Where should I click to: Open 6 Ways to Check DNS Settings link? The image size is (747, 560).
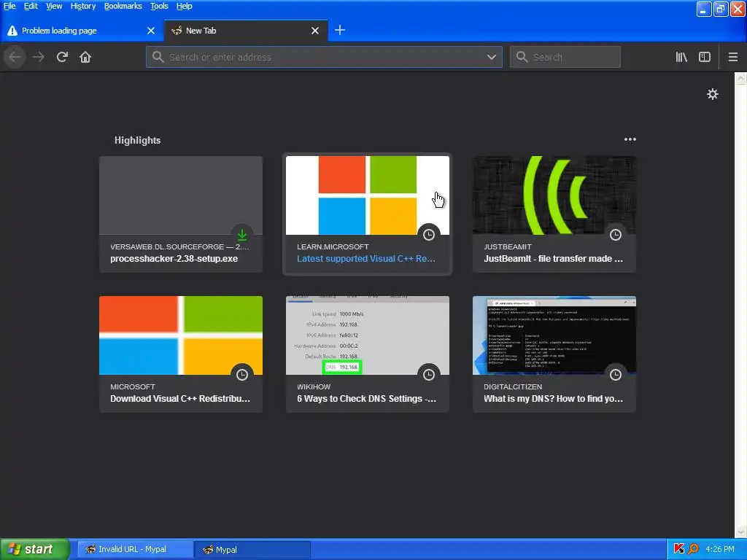tap(366, 399)
